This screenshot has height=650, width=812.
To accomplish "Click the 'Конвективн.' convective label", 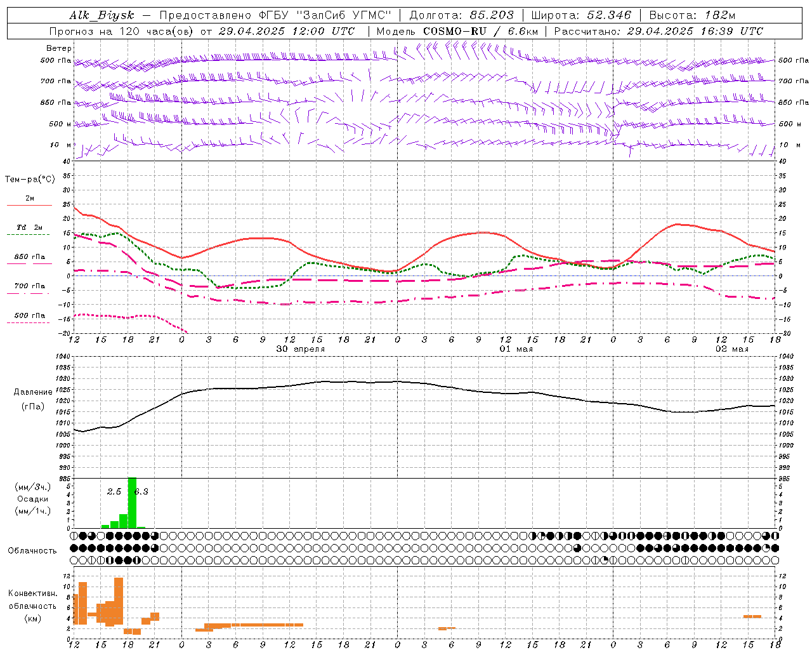I will pyautogui.click(x=33, y=594).
